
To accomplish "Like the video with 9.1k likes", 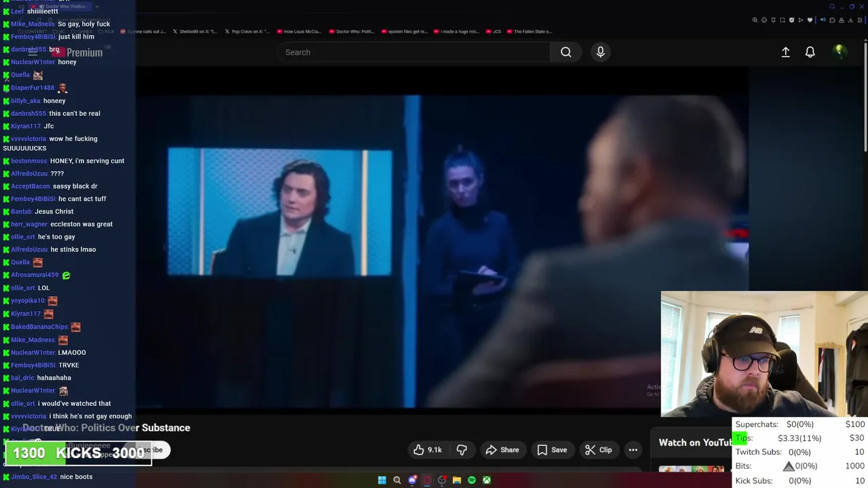I will [x=428, y=450].
